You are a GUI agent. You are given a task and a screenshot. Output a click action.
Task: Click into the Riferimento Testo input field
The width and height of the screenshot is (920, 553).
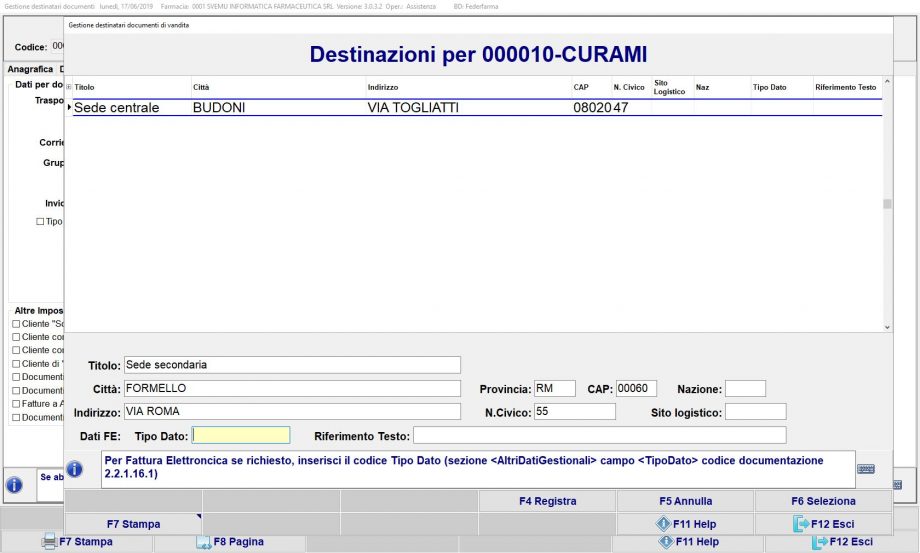click(x=599, y=435)
